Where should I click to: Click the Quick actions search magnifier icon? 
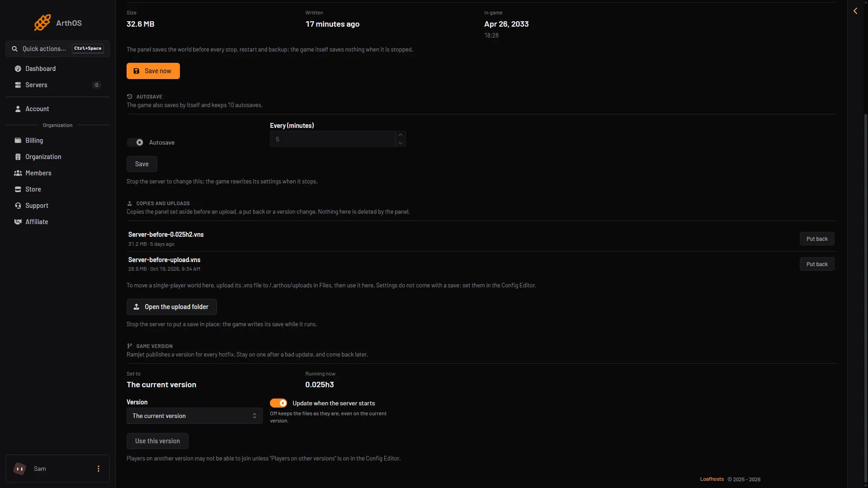tap(15, 49)
